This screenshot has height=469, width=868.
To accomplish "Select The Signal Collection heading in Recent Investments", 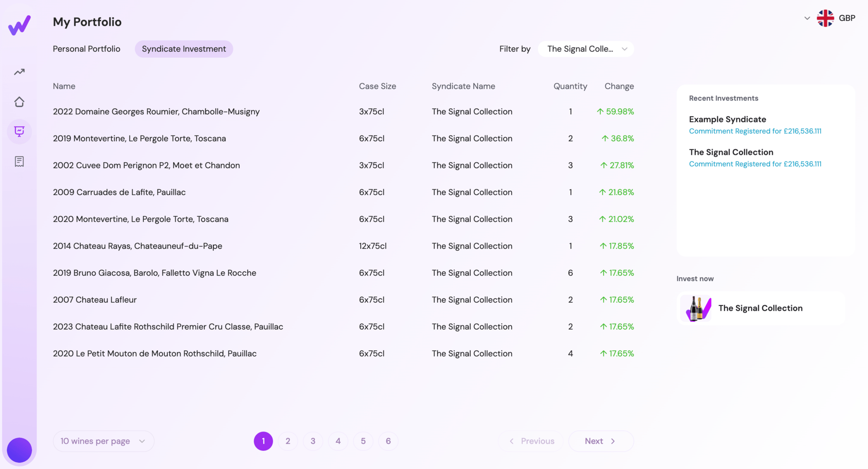I will point(731,152).
